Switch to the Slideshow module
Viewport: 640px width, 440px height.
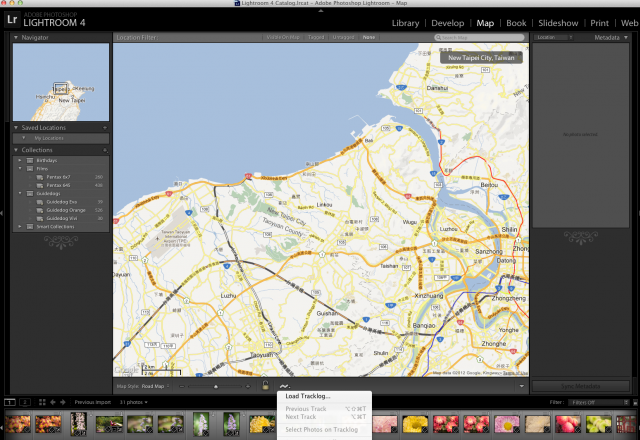click(558, 23)
